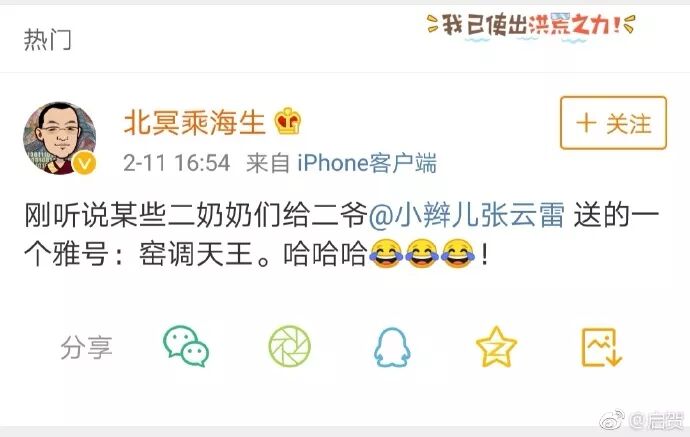Tap the yellow V verification badge
The image size is (690, 437).
84,164
